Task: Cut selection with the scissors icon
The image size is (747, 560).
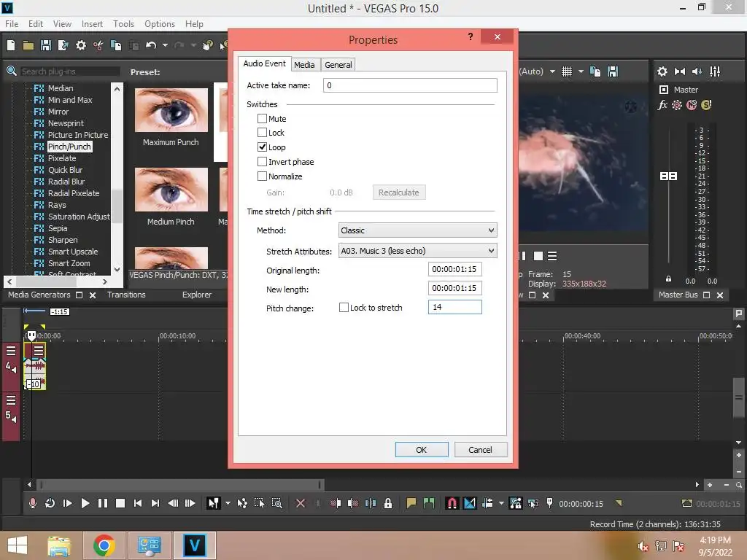Action: point(98,45)
